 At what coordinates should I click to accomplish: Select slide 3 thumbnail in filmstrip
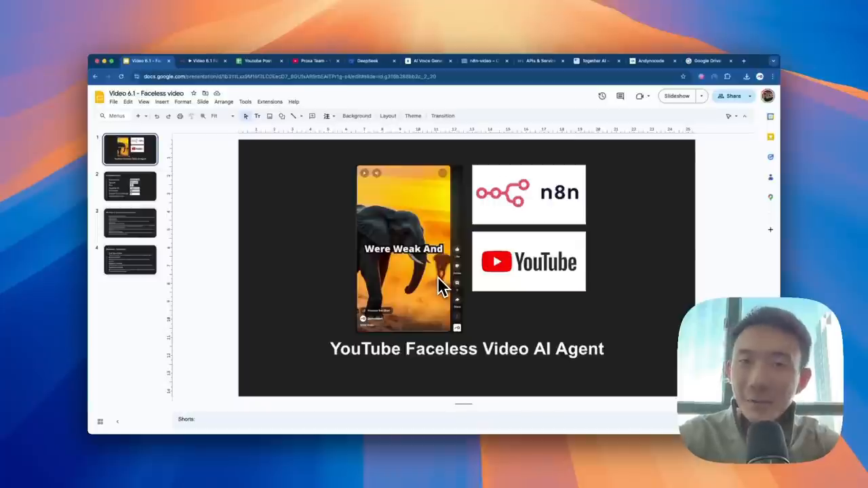click(130, 223)
